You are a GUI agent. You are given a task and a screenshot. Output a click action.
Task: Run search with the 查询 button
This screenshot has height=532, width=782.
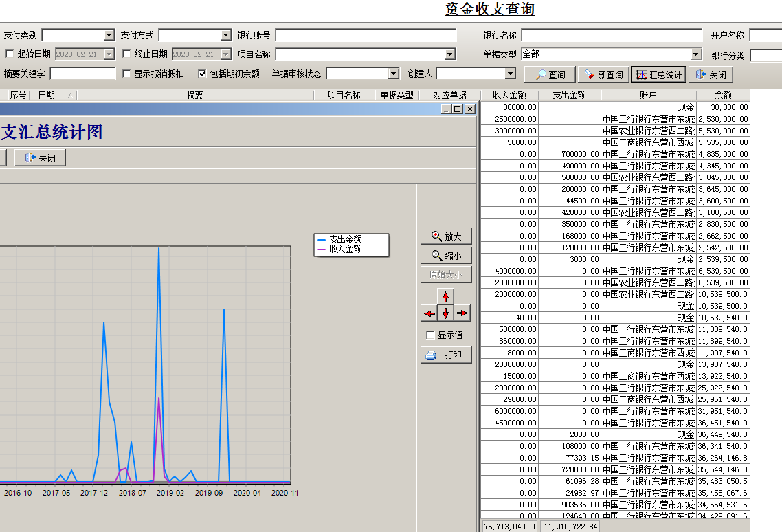coord(550,74)
